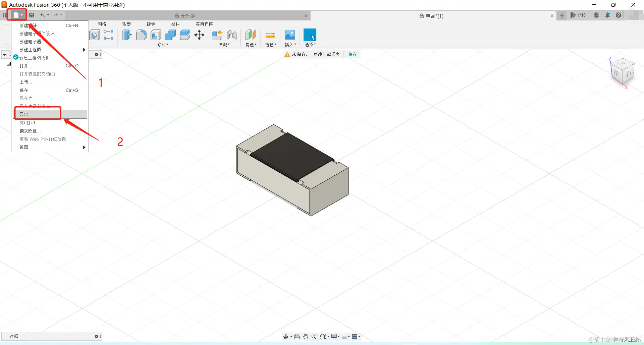
Task: Activate the Pan hand tool
Action: pyautogui.click(x=306, y=337)
